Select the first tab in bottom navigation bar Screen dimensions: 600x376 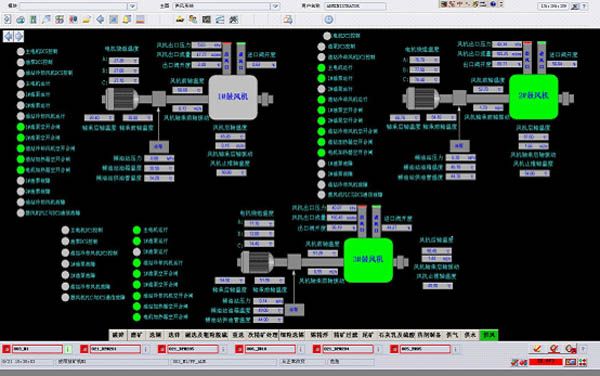click(118, 335)
